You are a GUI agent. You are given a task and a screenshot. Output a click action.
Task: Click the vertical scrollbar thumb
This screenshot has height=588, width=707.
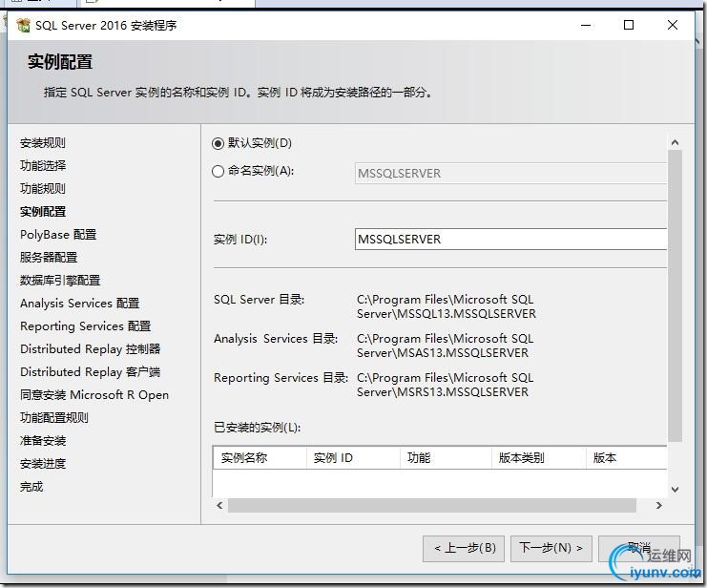[675, 296]
